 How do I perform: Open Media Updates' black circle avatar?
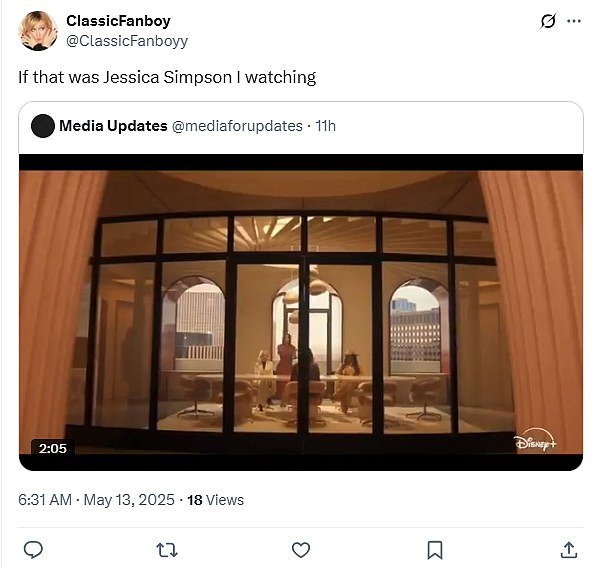point(42,126)
